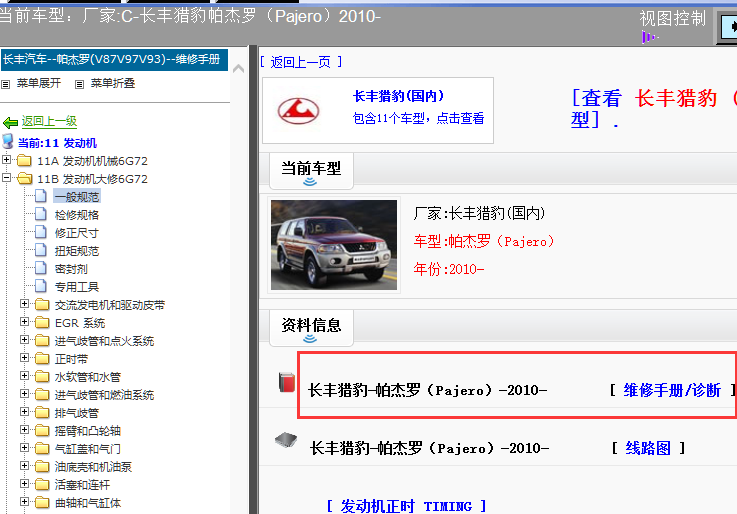Click the 包含11个车型，点击查看 text

coord(418,118)
